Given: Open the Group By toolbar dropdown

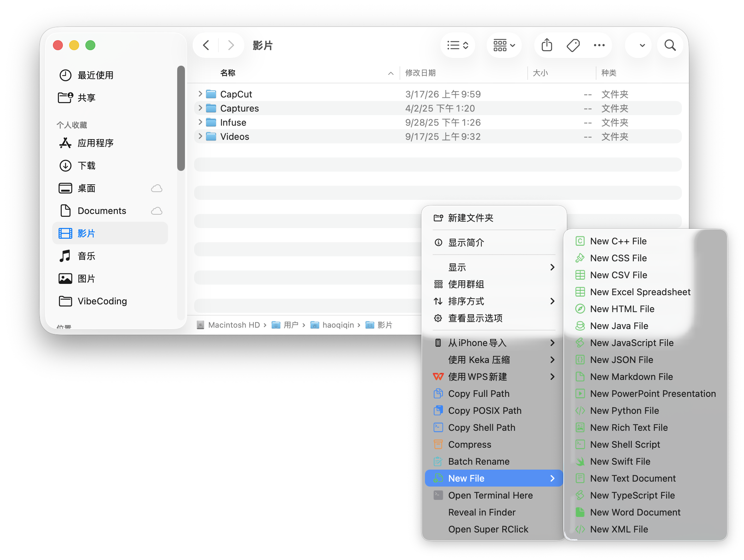Looking at the screenshot, I should point(504,45).
